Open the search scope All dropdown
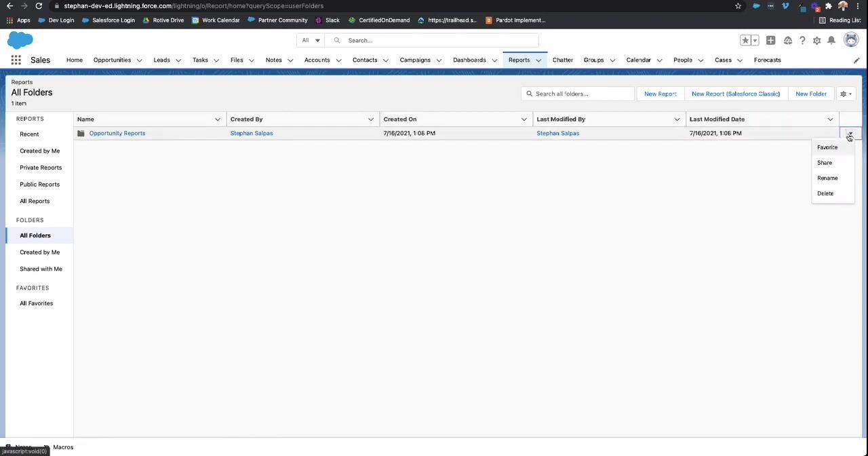Viewport: 868px width, 456px height. [311, 40]
